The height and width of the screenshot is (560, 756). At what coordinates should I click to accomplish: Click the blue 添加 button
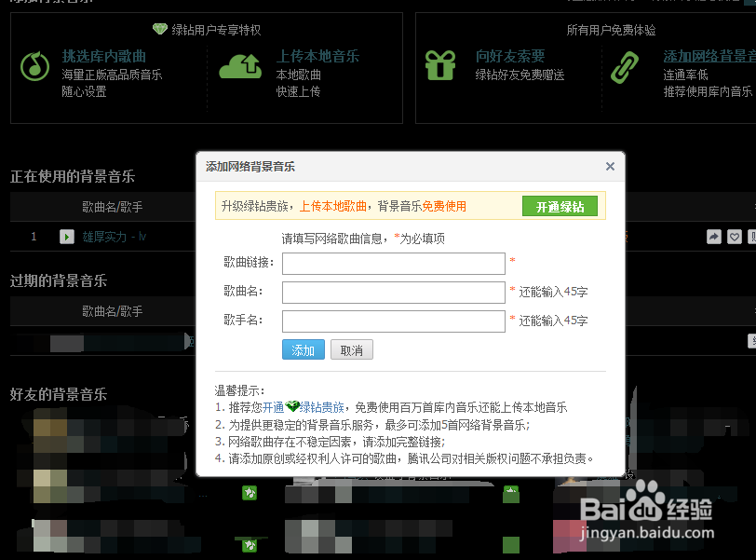(304, 349)
